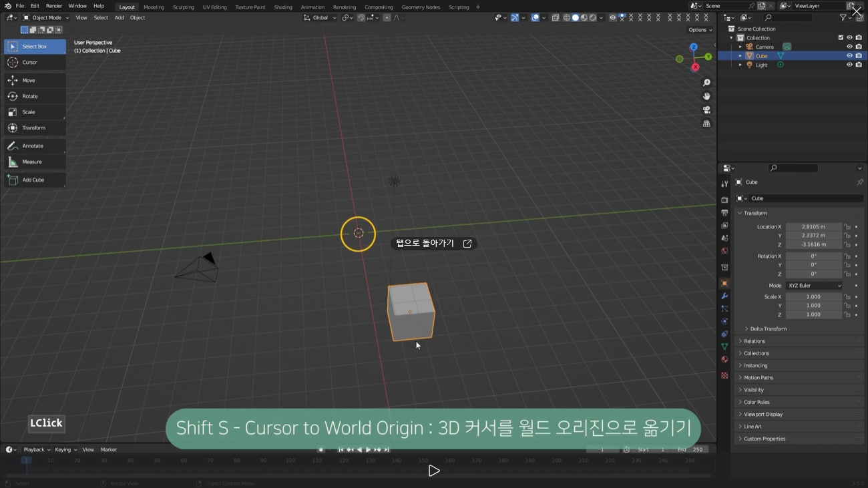Hide Cube with its eye icon
The width and height of the screenshot is (868, 488).
(849, 56)
